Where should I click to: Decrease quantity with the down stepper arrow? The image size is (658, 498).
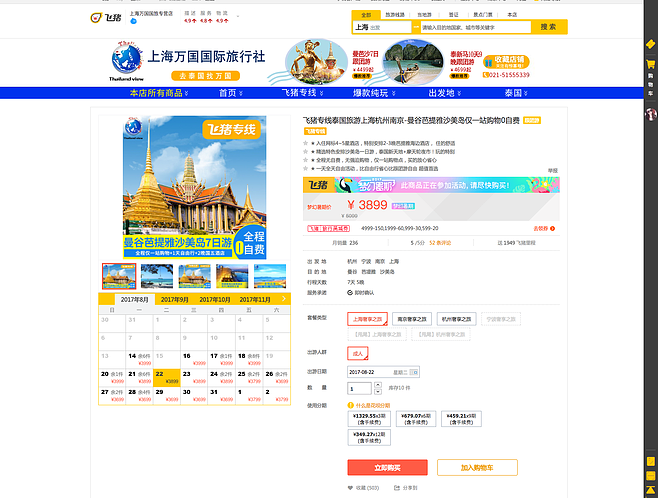tap(378, 391)
